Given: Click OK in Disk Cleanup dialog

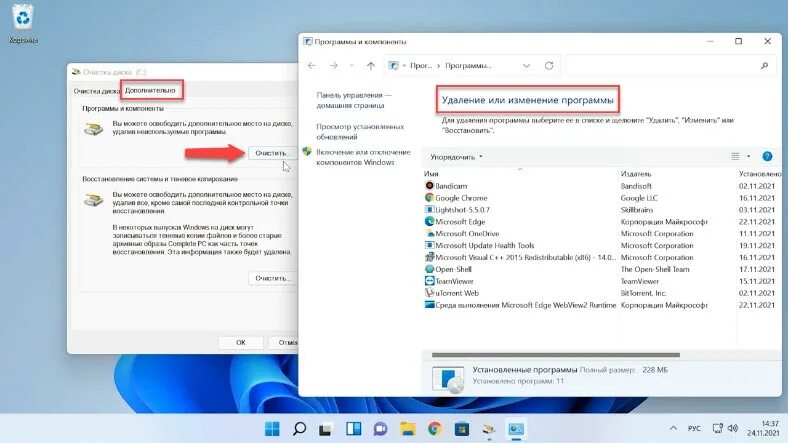Looking at the screenshot, I should [x=241, y=342].
